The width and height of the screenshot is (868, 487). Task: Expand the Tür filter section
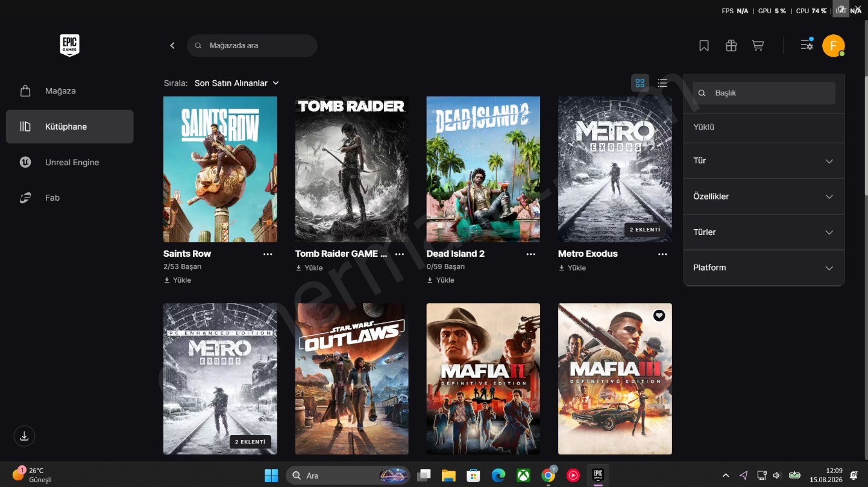coord(764,161)
